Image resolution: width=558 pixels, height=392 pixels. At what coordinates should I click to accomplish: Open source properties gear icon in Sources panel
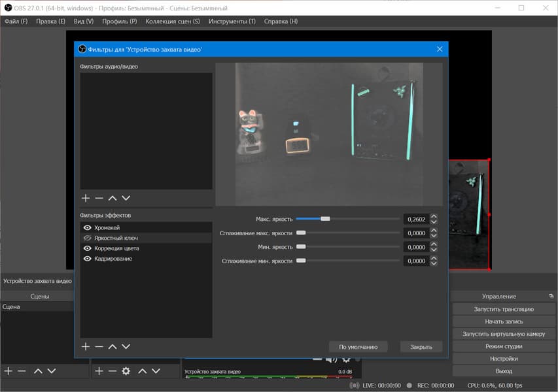126,371
